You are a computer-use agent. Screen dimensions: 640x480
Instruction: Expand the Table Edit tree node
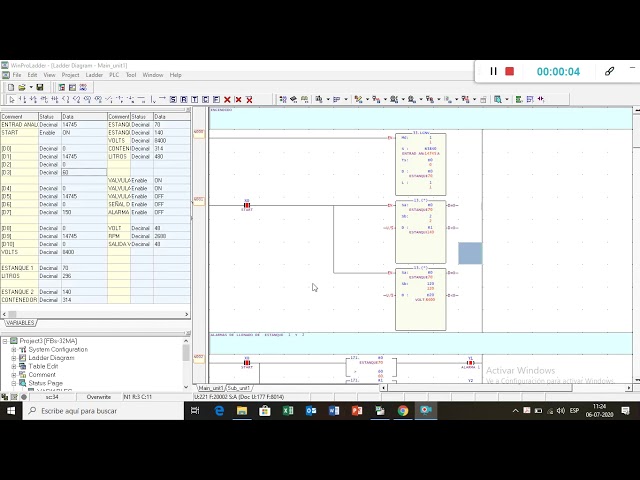click(x=14, y=367)
